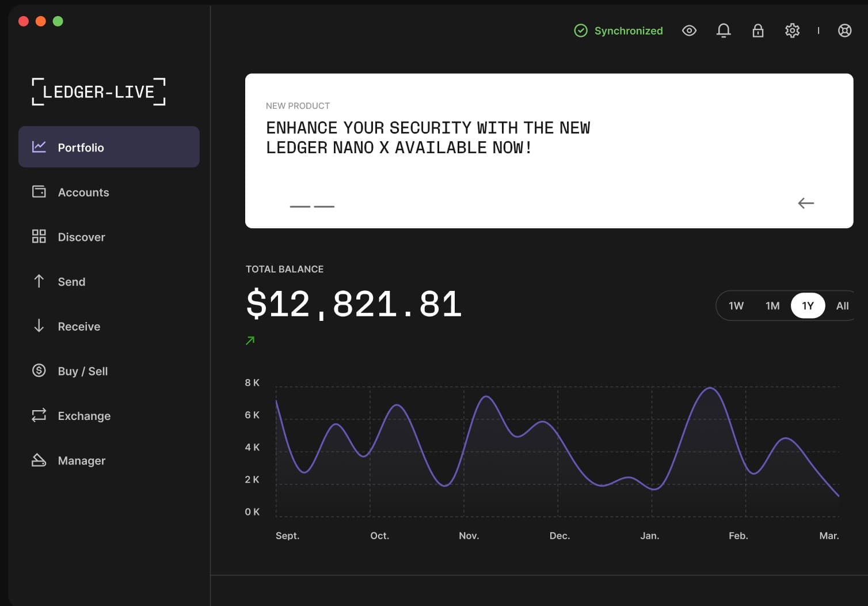Screen dimensions: 868x606
Task: Click the Discover grid icon
Action: pos(39,236)
